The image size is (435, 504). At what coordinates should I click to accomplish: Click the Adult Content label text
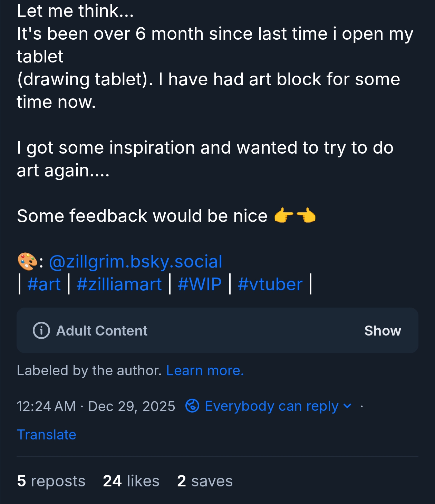coord(102,330)
